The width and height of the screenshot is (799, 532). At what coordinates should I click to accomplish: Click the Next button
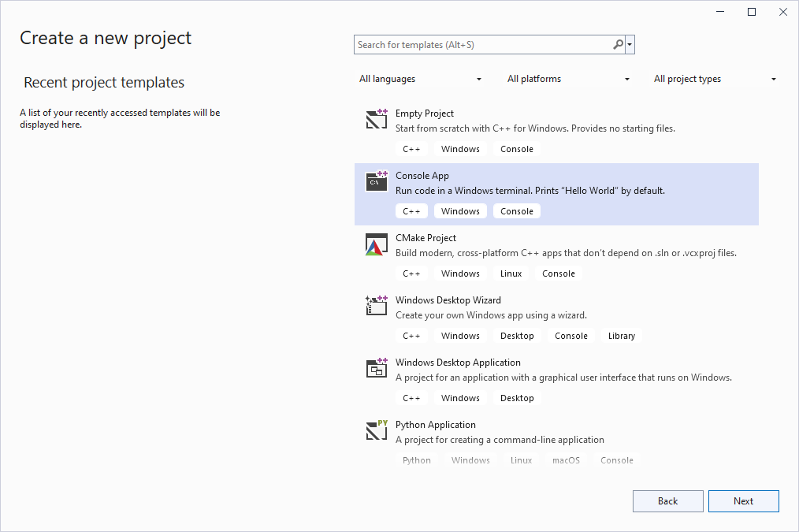pos(743,500)
